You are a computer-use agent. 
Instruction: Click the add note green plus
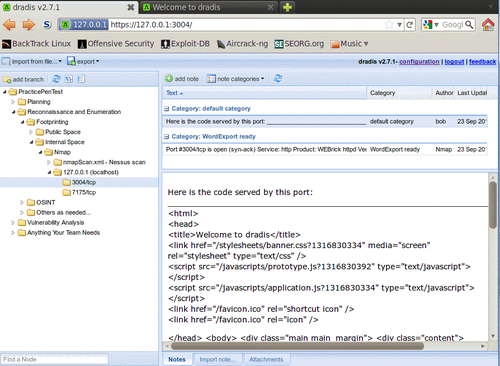[169, 79]
